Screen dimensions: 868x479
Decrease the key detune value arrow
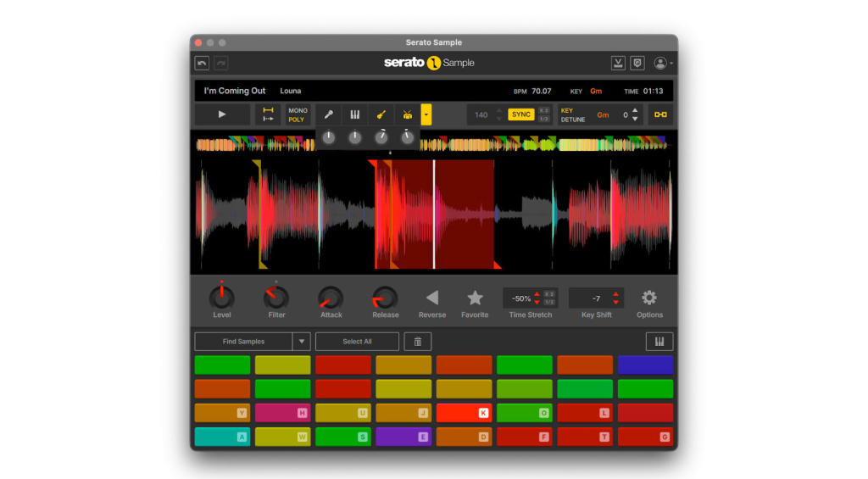(635, 119)
